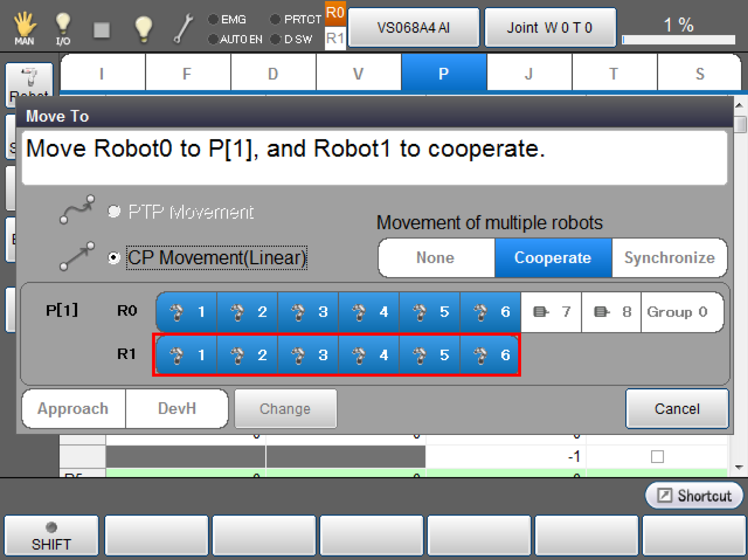Select CP Movement(Linear) radio button

coord(114,258)
